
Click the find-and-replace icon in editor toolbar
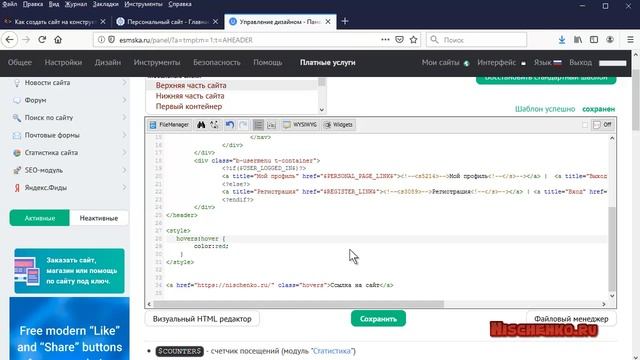pyautogui.click(x=214, y=124)
